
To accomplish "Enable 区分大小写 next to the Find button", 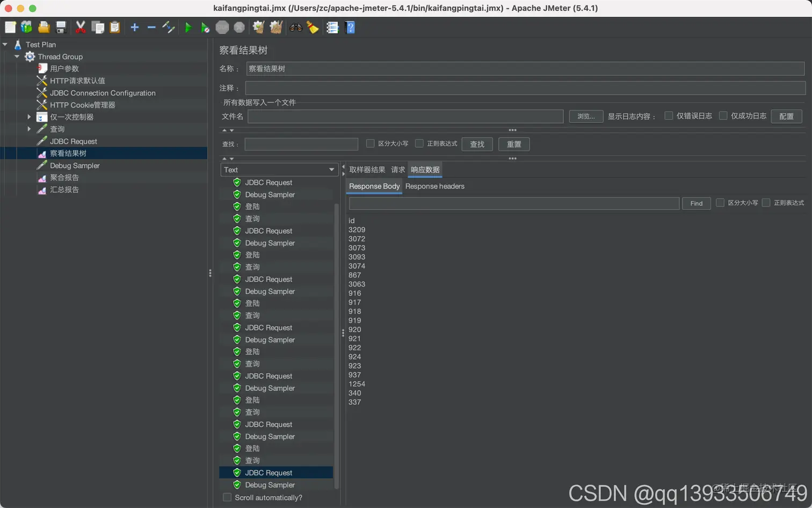I will 720,203.
